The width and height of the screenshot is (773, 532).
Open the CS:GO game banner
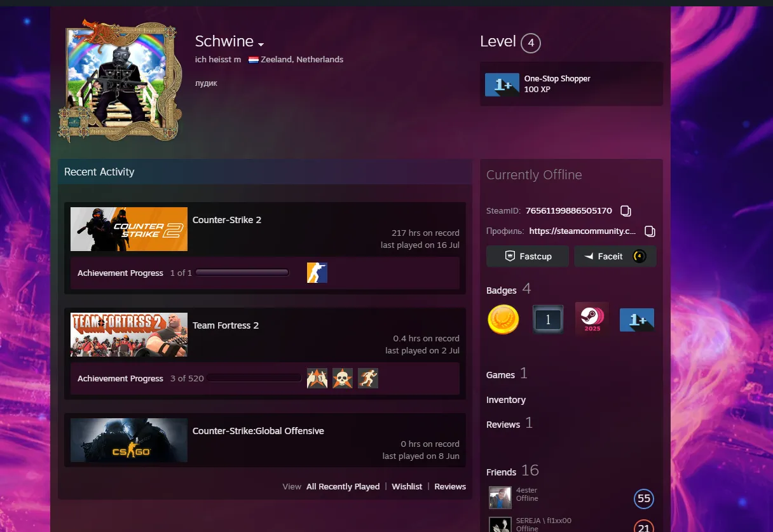point(129,440)
